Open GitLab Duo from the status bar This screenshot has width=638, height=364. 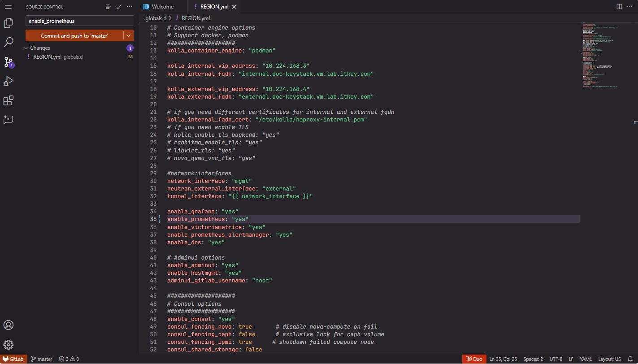(474, 359)
